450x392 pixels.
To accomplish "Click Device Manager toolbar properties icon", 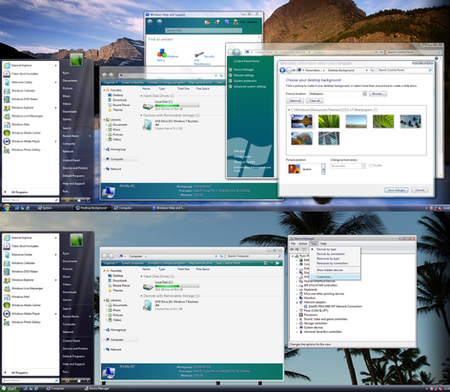I will [304, 249].
